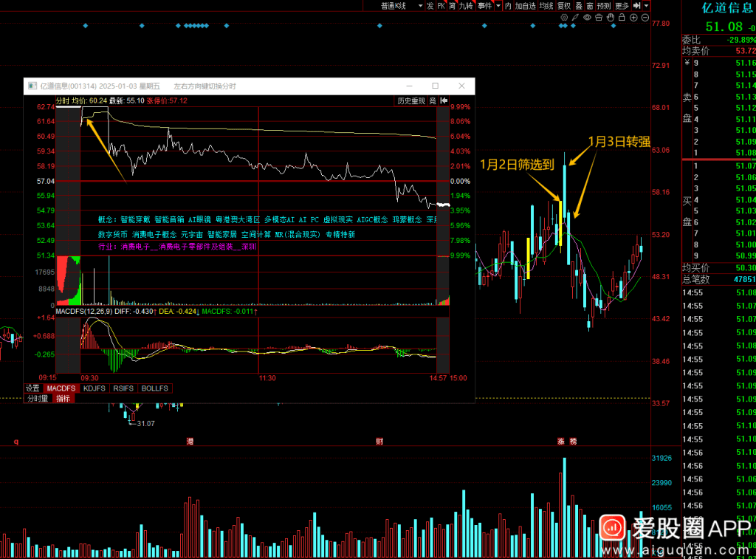Click the arrow-to-bar icon in top toolbar
Image resolution: width=756 pixels, height=559 pixels.
click(636, 6)
